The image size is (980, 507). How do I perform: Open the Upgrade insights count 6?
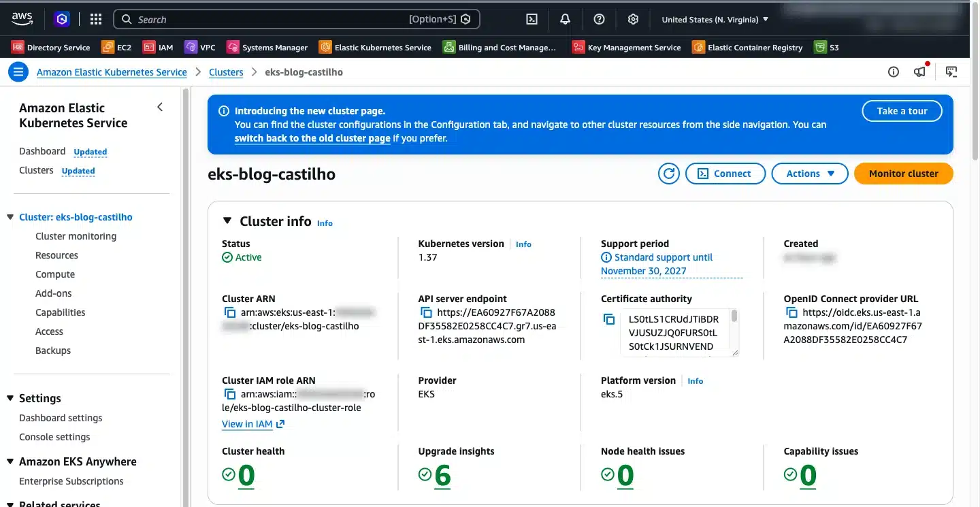pyautogui.click(x=442, y=476)
